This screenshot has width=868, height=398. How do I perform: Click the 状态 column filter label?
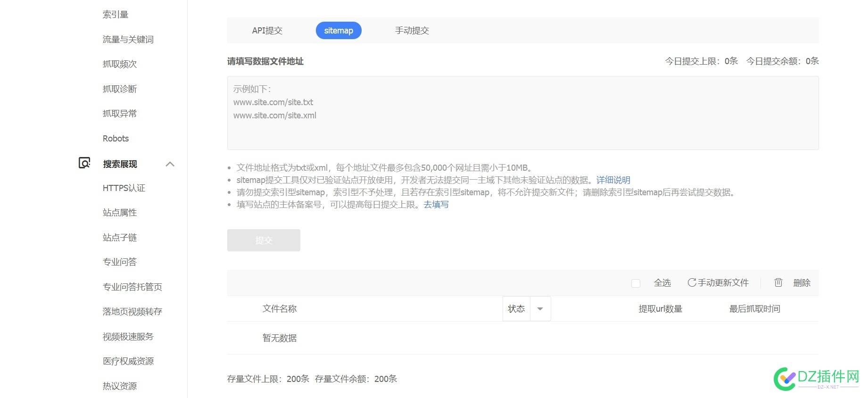click(x=516, y=309)
